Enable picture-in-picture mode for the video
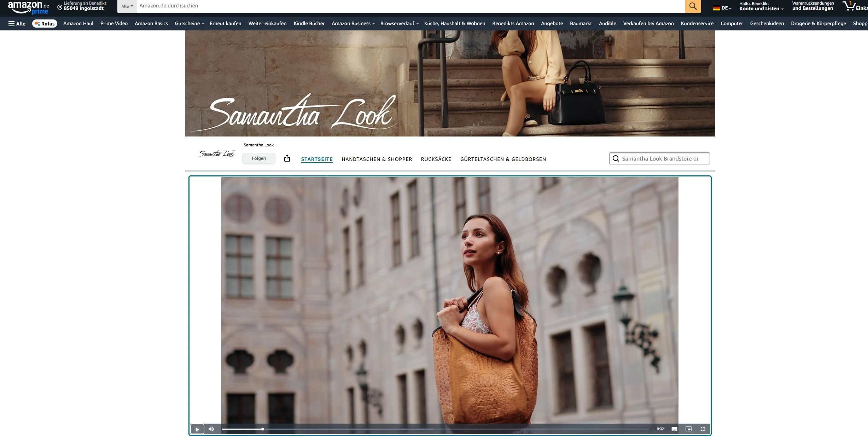 click(x=688, y=429)
